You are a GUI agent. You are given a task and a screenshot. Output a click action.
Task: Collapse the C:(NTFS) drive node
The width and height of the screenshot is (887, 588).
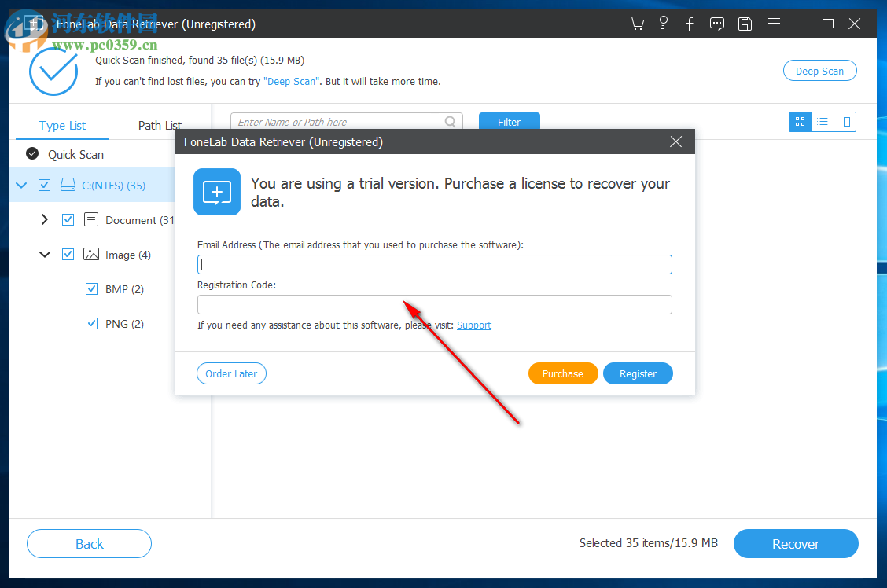[21, 185]
